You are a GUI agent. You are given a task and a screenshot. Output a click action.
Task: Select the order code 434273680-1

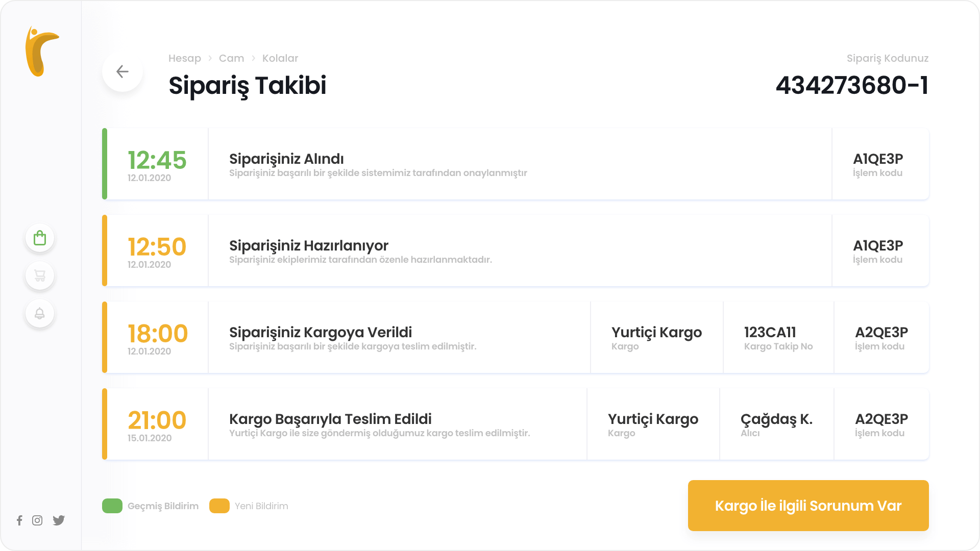point(852,85)
